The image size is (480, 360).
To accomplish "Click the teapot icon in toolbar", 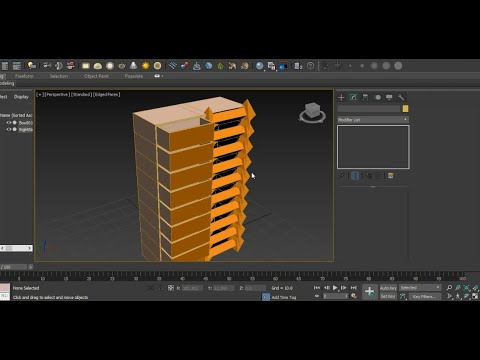I will point(122,66).
